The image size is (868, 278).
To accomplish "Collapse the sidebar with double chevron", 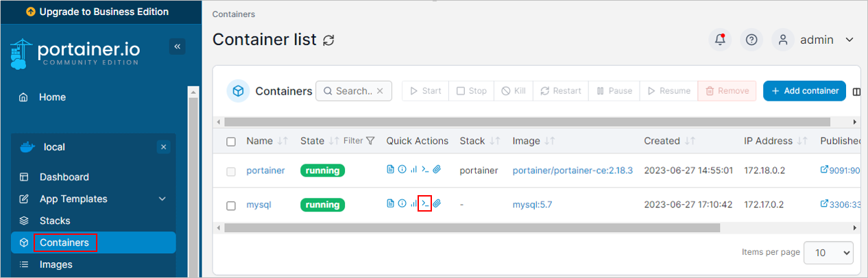I will click(177, 47).
